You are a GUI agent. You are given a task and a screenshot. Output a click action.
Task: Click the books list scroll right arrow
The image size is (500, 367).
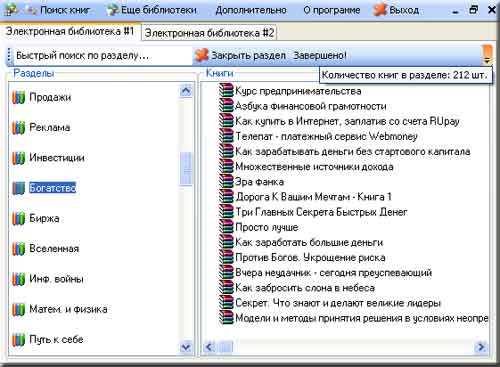481,347
